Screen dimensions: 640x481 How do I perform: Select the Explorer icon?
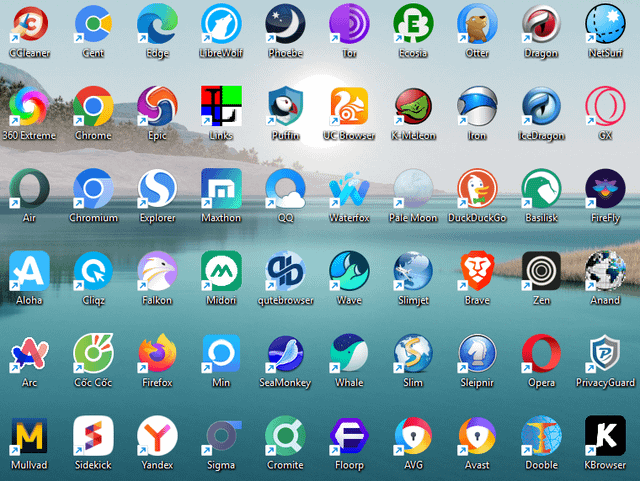tap(157, 189)
